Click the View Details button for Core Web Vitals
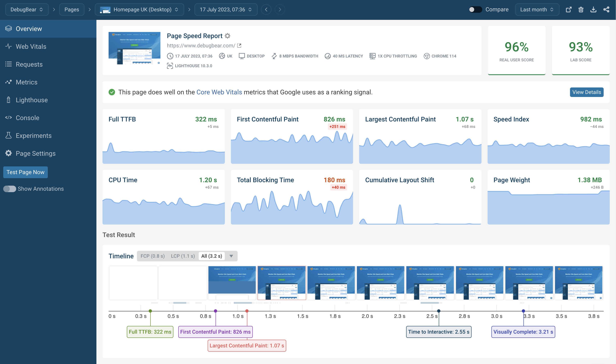The height and width of the screenshot is (364, 616). click(587, 92)
